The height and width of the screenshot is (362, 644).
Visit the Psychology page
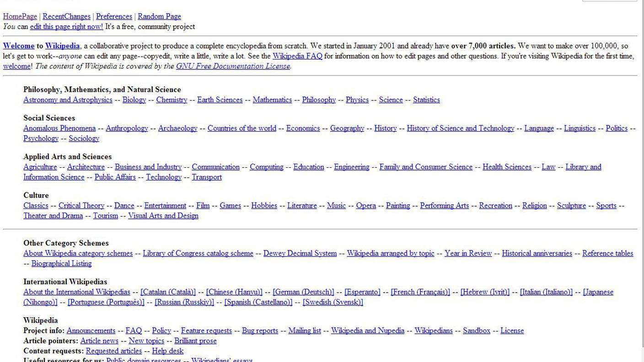coord(41,138)
